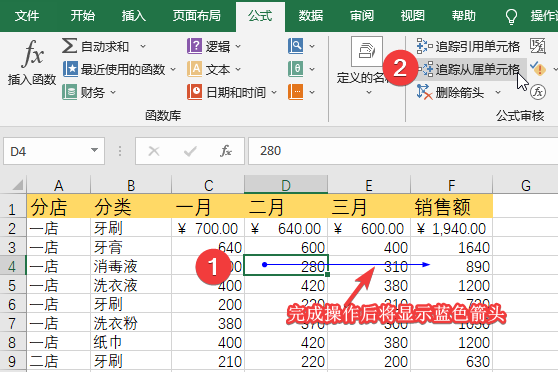Select column B header
558x372 pixels.
point(131,185)
